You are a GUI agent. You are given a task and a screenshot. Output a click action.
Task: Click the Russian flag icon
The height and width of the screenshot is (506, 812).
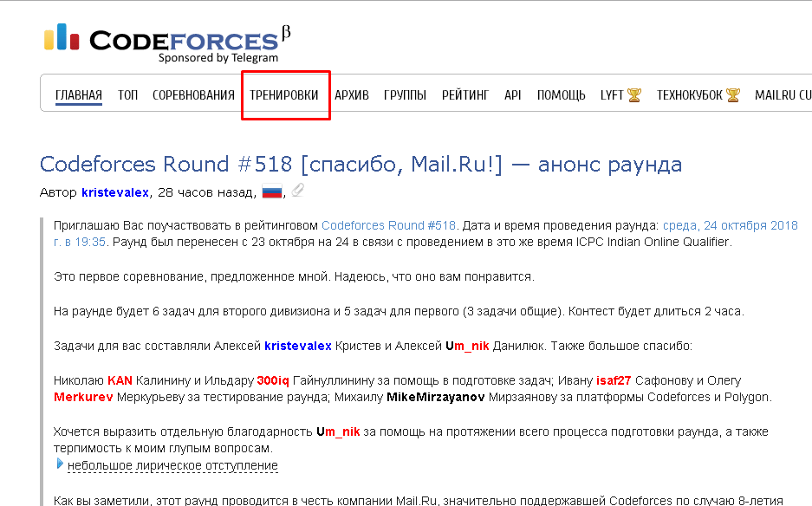pos(272,192)
